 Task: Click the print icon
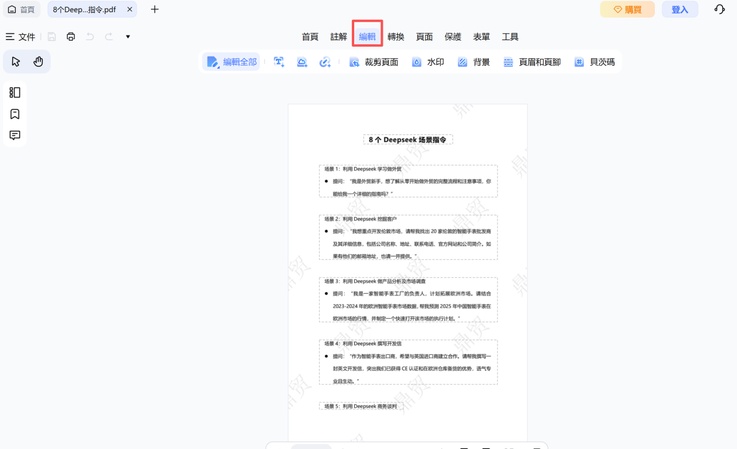(x=71, y=37)
